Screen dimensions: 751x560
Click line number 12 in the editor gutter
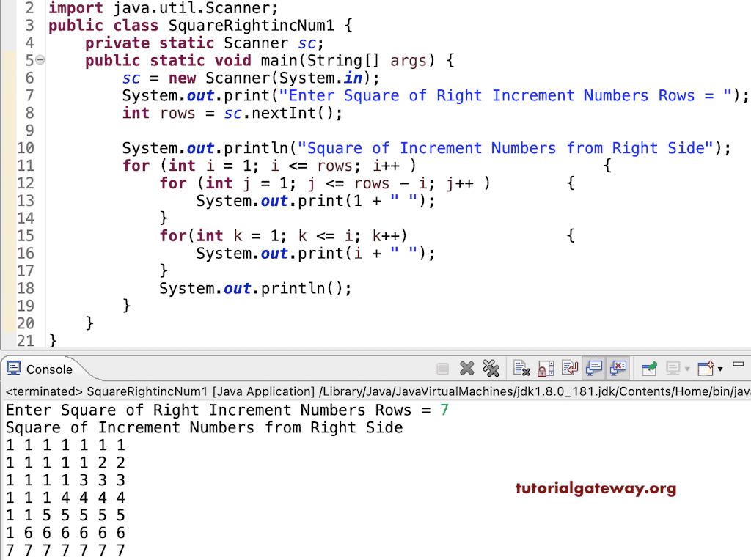coord(26,183)
